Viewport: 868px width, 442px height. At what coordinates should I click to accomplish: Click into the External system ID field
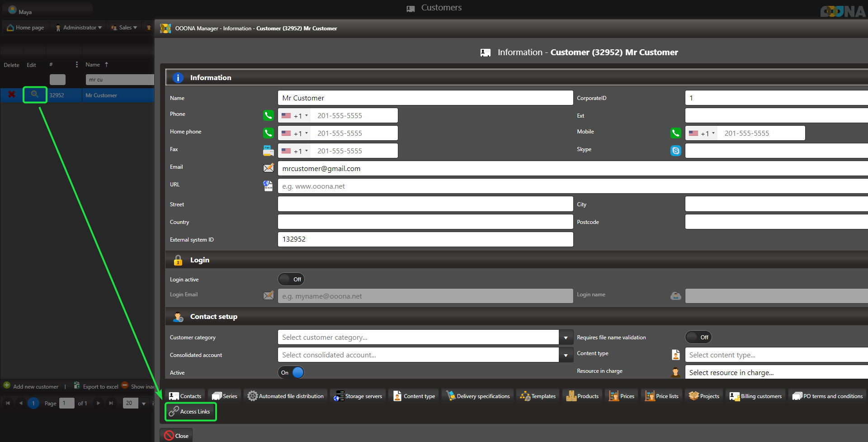[x=425, y=239]
